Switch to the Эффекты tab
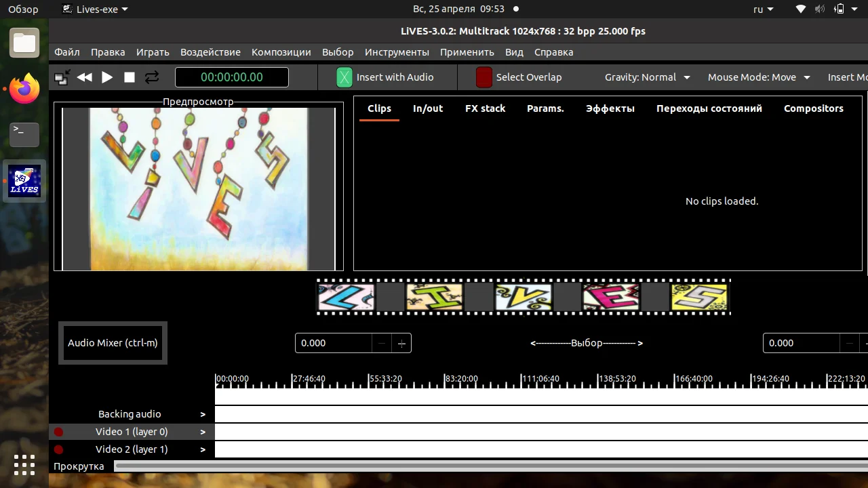 610,108
